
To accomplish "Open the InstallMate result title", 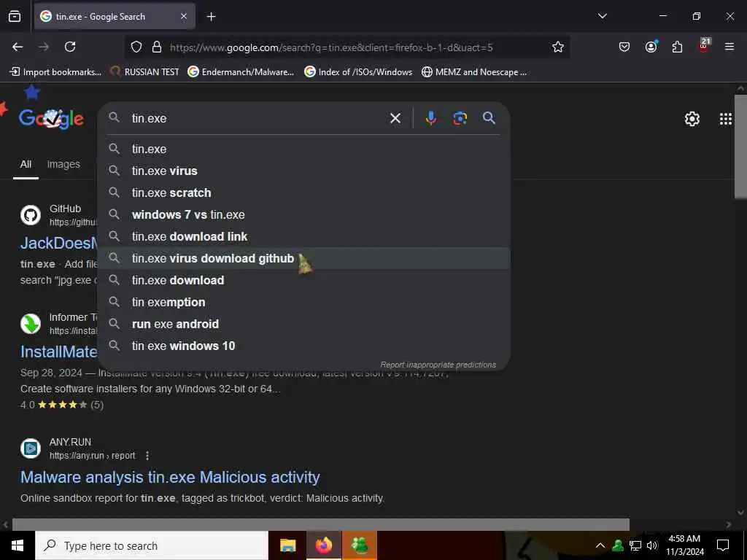I will [59, 351].
